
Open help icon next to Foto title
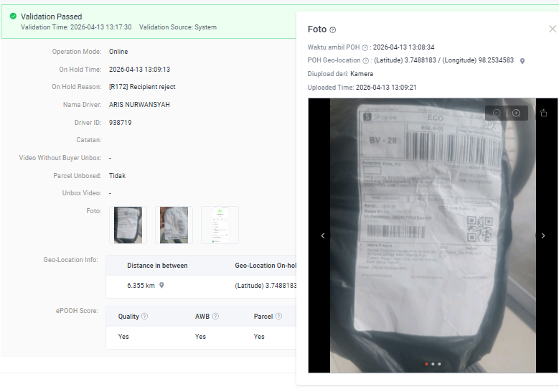pos(333,30)
